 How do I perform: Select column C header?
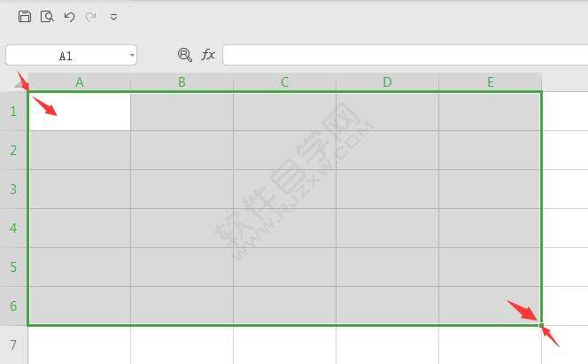(x=284, y=82)
